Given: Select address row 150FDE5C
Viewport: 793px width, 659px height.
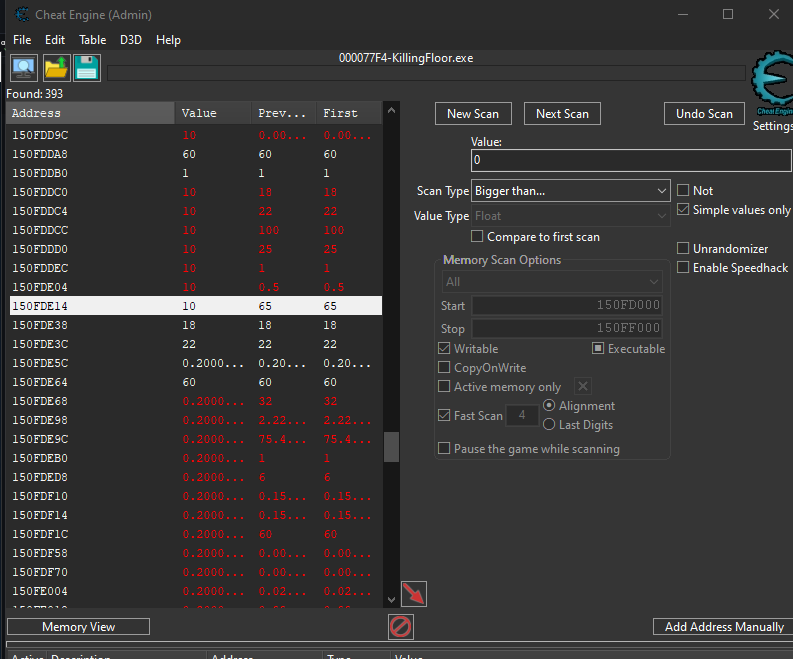Looking at the screenshot, I should 196,363.
